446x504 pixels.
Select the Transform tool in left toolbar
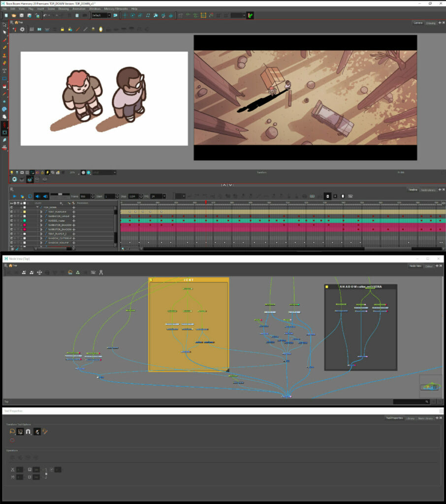(4, 25)
